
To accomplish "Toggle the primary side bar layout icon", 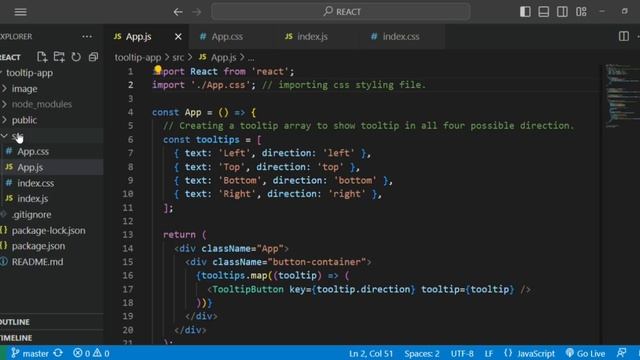I will 525,11.
